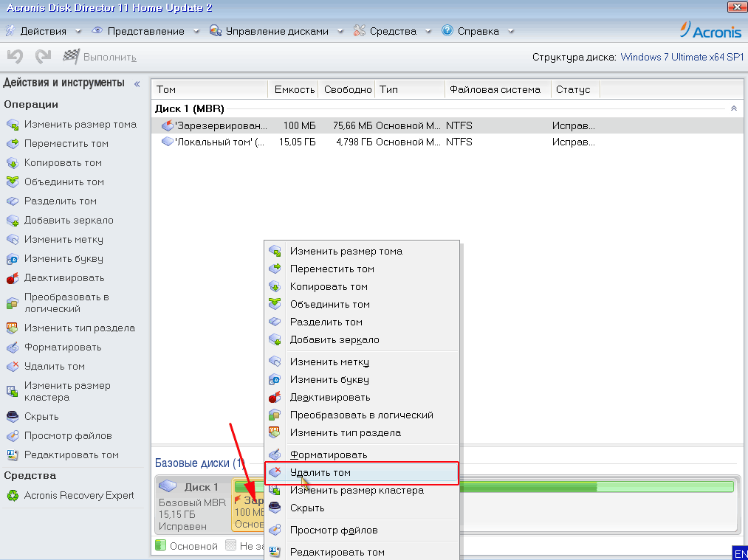748x560 pixels.
Task: Sort by the Емкость column header
Action: pyautogui.click(x=293, y=89)
